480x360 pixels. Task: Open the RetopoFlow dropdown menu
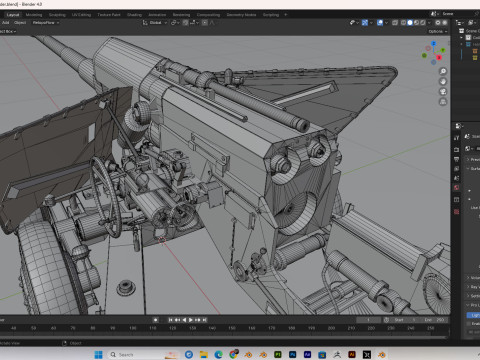(46, 23)
